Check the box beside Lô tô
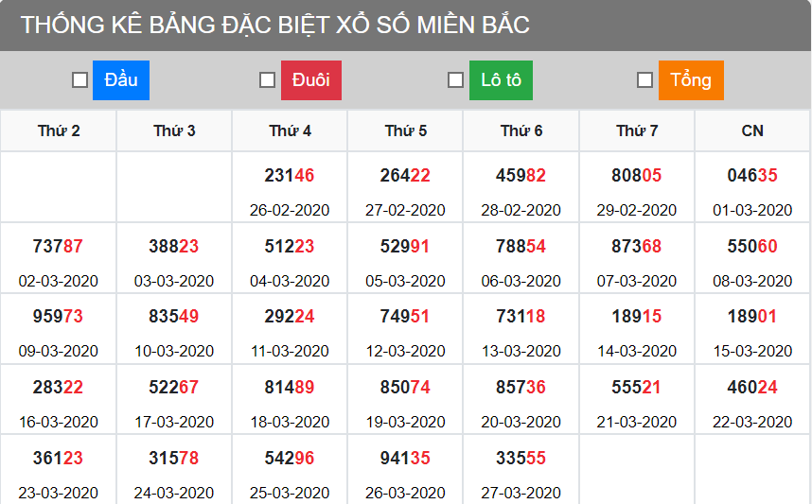 tap(455, 80)
